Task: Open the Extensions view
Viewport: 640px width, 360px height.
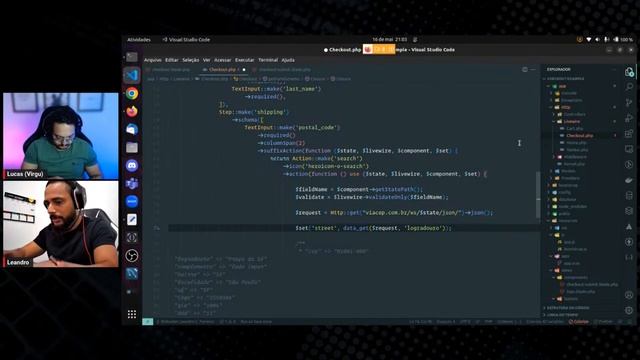Action: [629, 133]
